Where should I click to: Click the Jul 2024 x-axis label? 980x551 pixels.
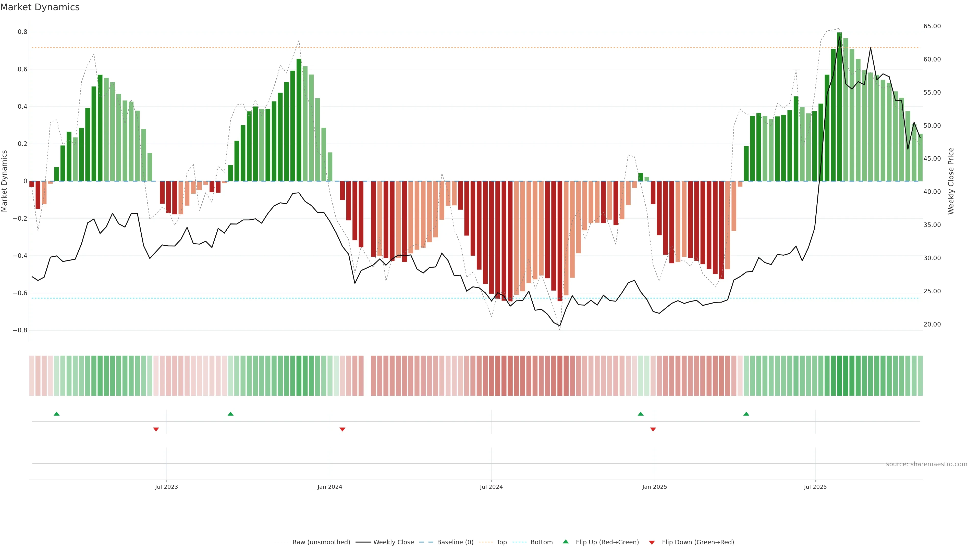491,487
